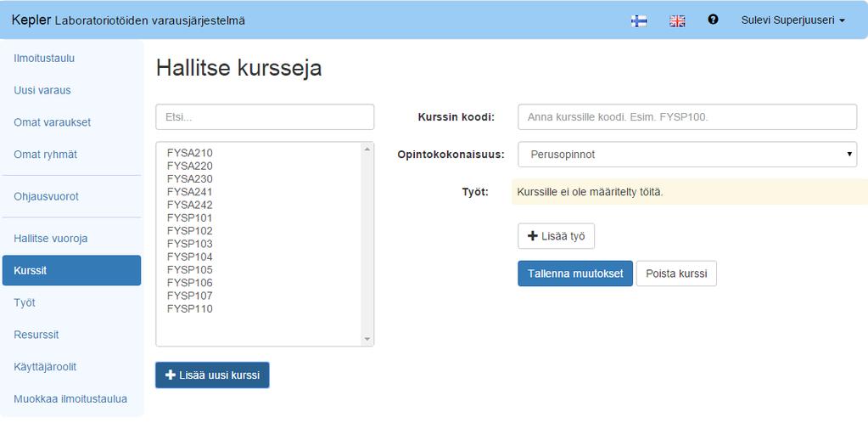
Task: Switch language with the Finnish flag icon
Action: click(639, 21)
